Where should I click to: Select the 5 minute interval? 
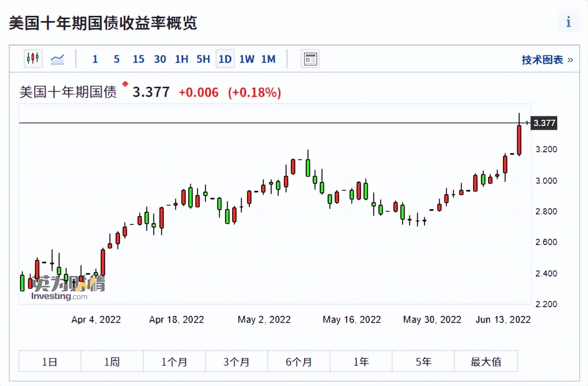pyautogui.click(x=117, y=59)
